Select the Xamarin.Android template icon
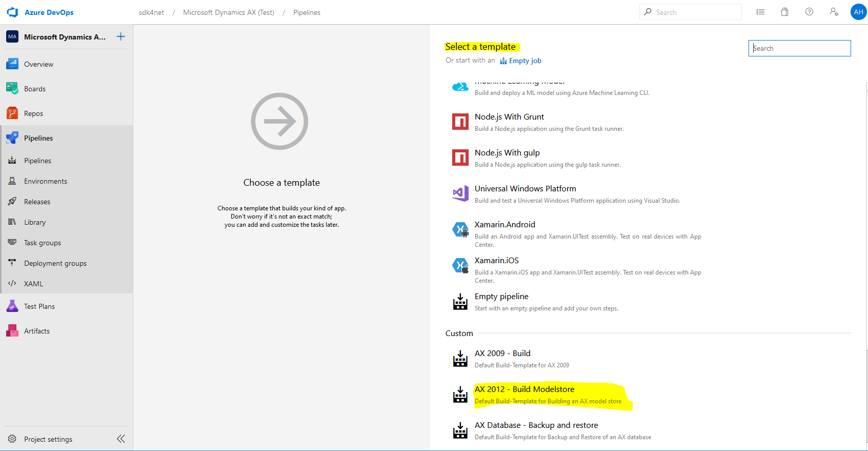The width and height of the screenshot is (868, 451). click(x=460, y=230)
